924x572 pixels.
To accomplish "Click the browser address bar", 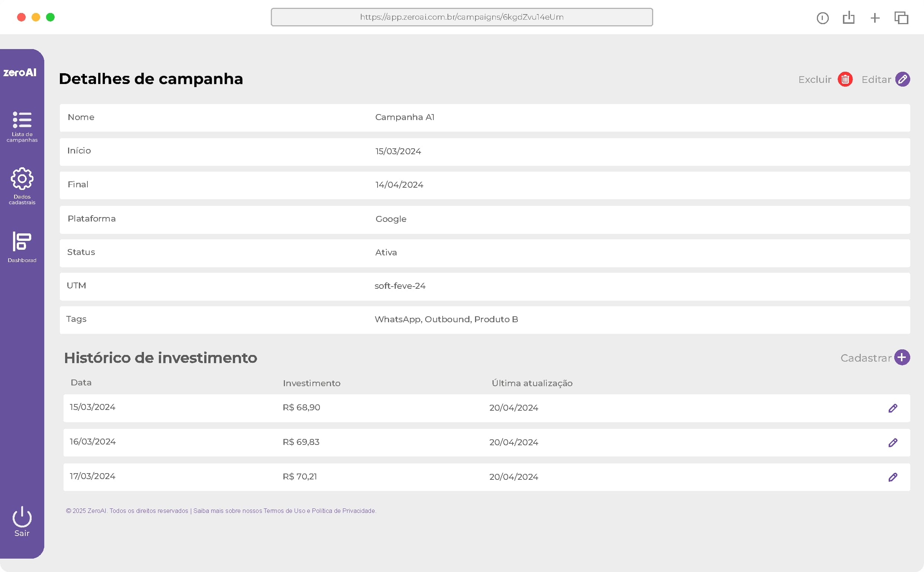I will tap(461, 17).
